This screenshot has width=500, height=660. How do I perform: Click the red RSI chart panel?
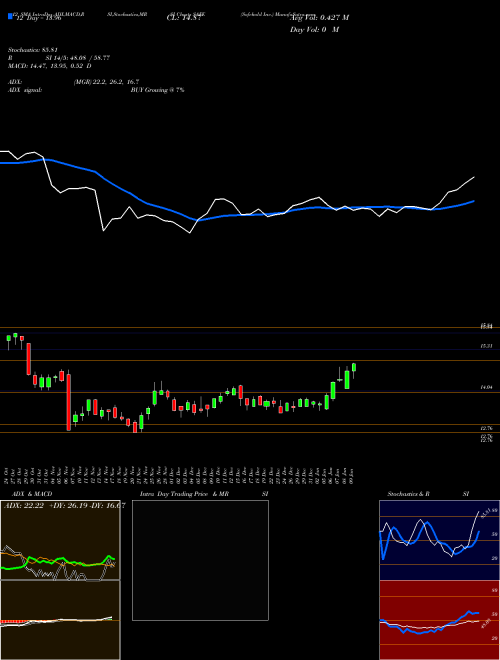(439, 620)
